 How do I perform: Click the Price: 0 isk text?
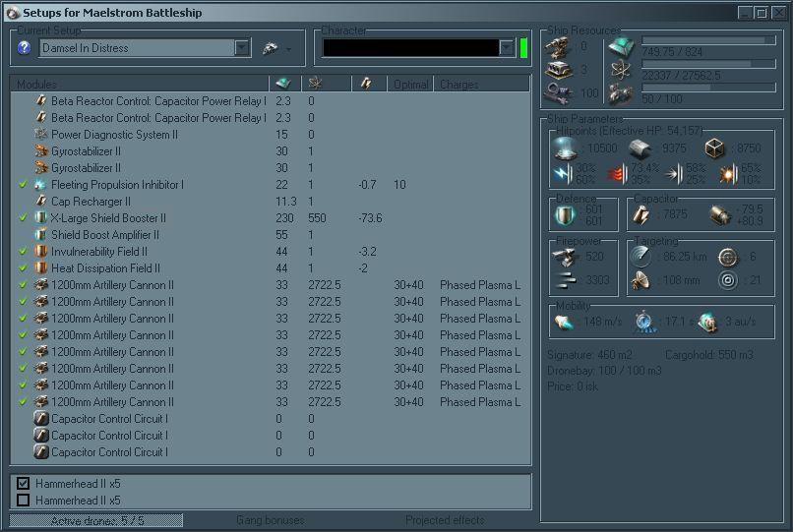[573, 386]
